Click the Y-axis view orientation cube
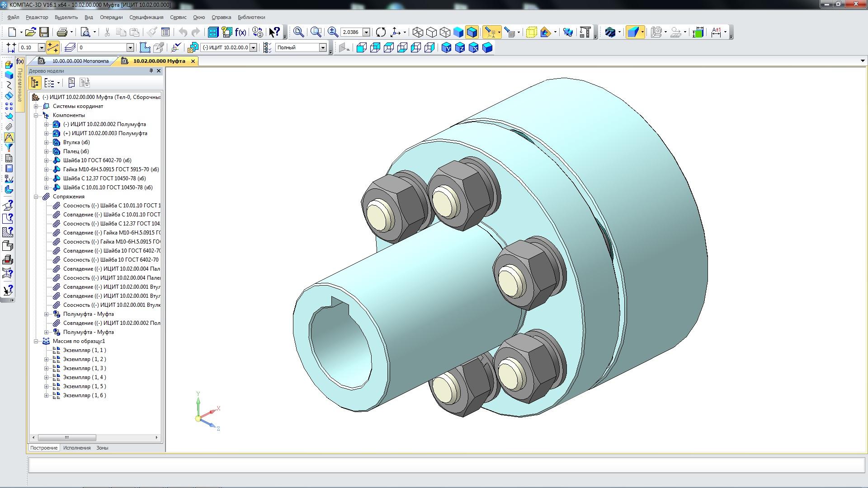The width and height of the screenshot is (868, 488). pos(447,47)
